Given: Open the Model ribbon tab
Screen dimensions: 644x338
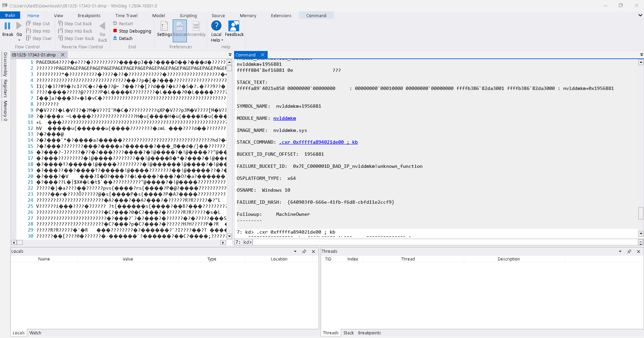Looking at the screenshot, I should click(158, 15).
